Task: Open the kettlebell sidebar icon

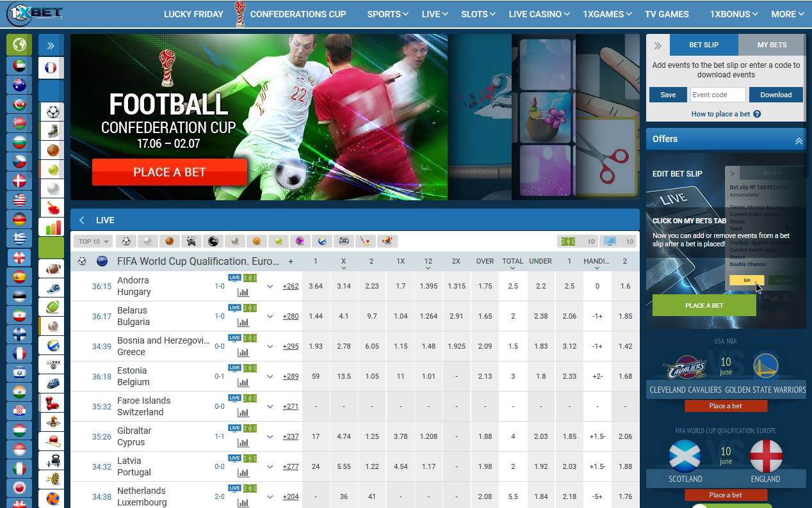Action: (53, 461)
